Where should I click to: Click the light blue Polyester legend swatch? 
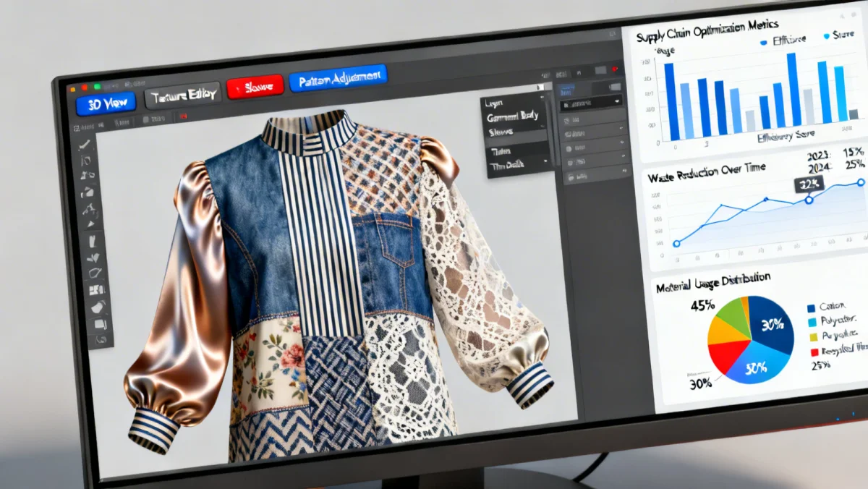(x=812, y=322)
